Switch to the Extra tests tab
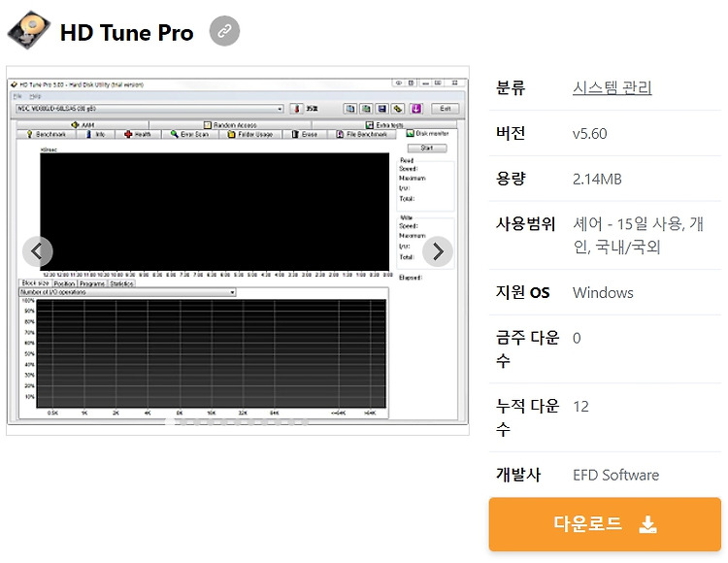The height and width of the screenshot is (563, 728). pyautogui.click(x=384, y=125)
